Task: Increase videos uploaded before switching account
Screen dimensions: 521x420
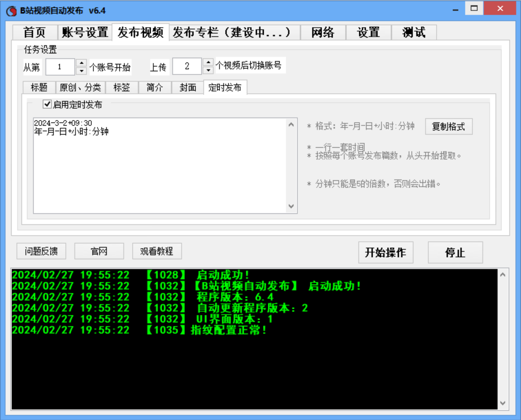Action: click(x=208, y=62)
